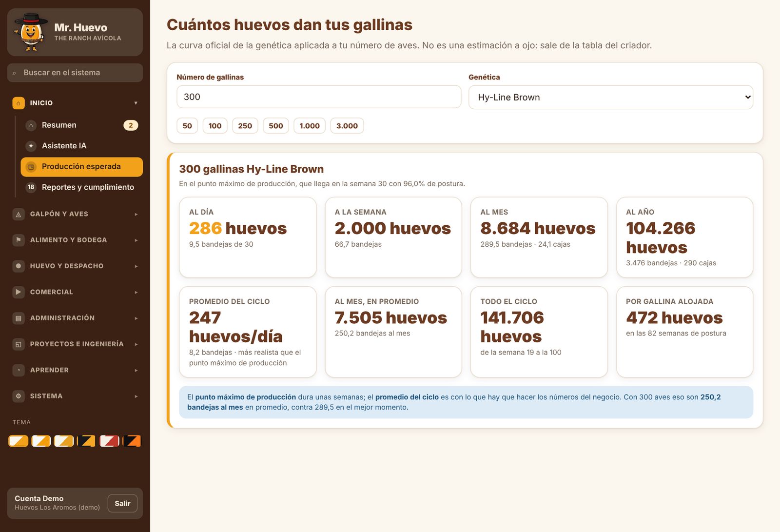Viewport: 780px width, 532px height.
Task: Click the 8.684 huevos monthly value
Action: click(x=538, y=228)
